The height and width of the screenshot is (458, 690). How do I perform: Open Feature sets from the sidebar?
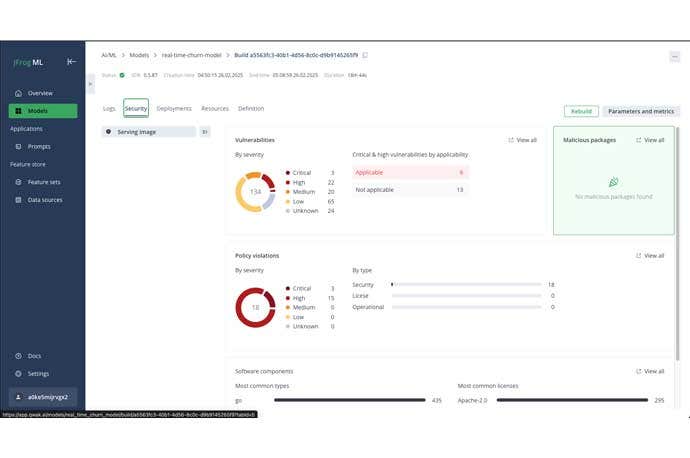click(19, 182)
